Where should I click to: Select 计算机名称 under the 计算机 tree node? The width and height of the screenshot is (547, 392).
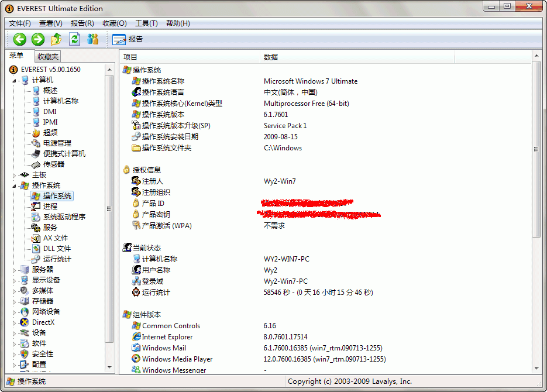click(61, 101)
